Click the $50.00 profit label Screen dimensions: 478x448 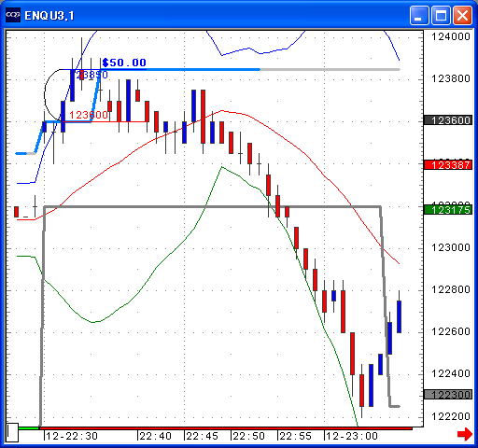pyautogui.click(x=124, y=63)
